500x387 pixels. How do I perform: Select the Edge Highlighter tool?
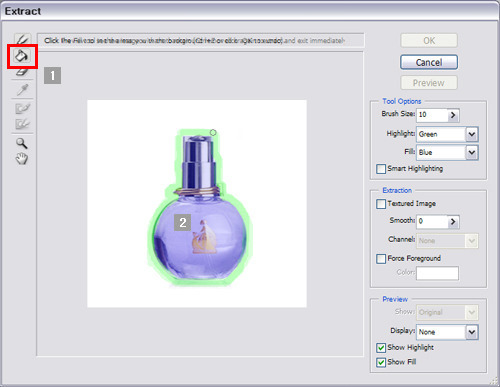(23, 39)
